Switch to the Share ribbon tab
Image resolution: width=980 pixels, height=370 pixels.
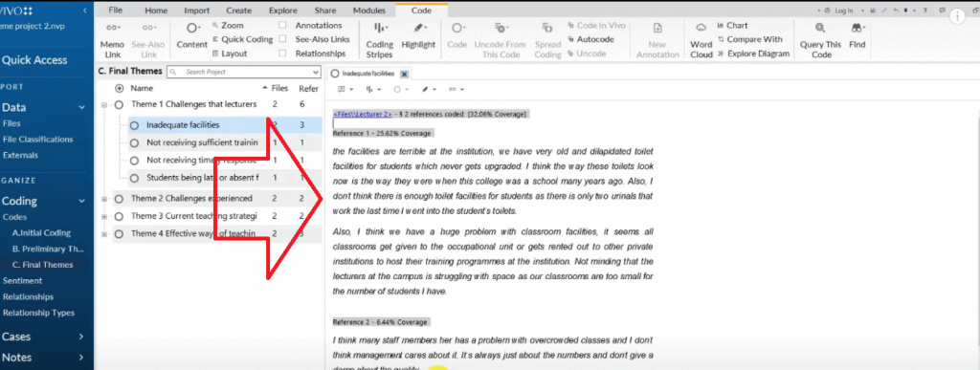[325, 11]
